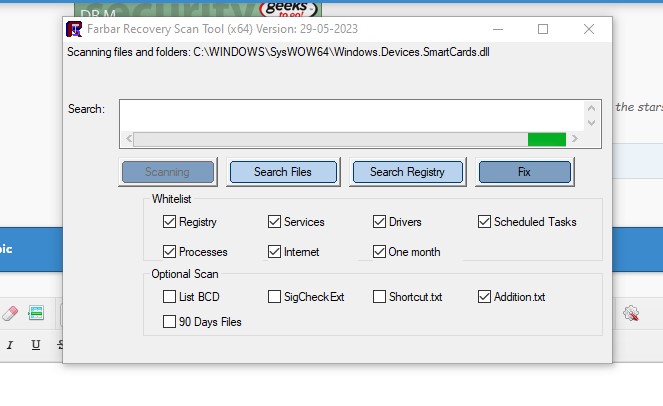Close the Farbar Recovery Scan Tool window
This screenshot has width=663, height=406.
[x=589, y=29]
